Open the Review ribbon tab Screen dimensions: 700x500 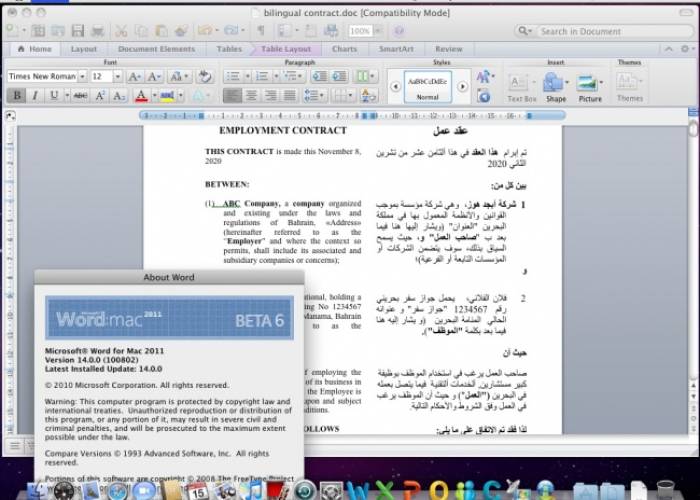[449, 49]
